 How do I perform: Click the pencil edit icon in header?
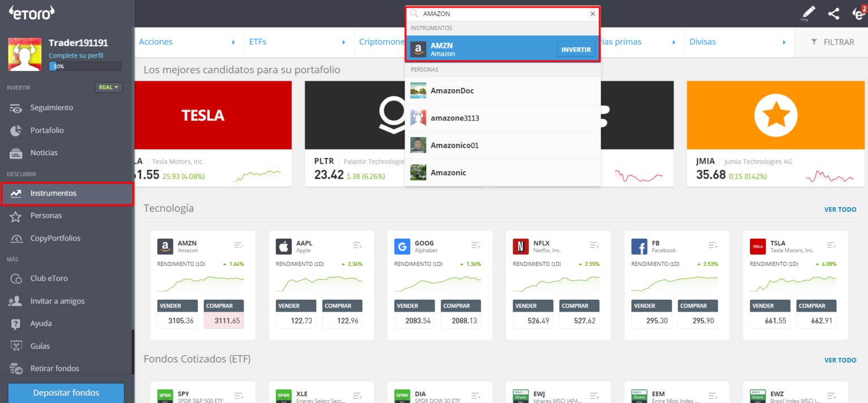809,14
